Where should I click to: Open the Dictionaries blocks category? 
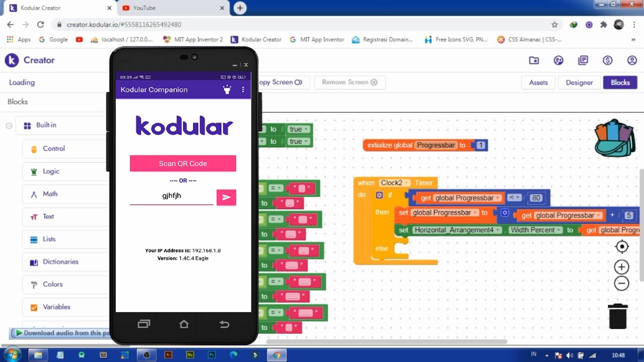coord(65,262)
